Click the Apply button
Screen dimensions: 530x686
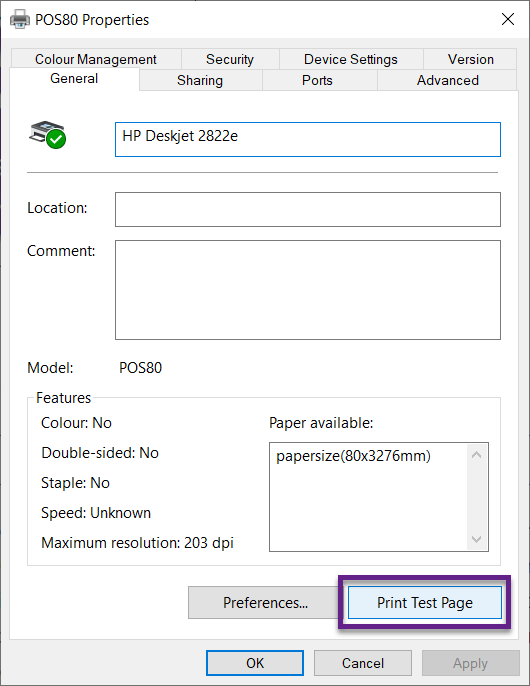(470, 663)
